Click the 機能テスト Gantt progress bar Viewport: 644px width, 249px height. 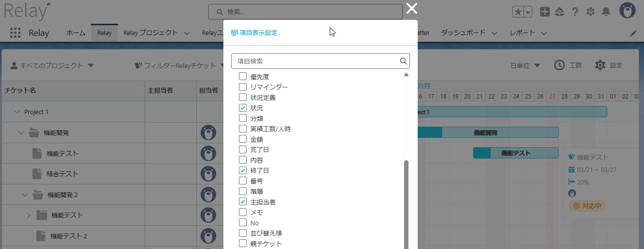(516, 153)
